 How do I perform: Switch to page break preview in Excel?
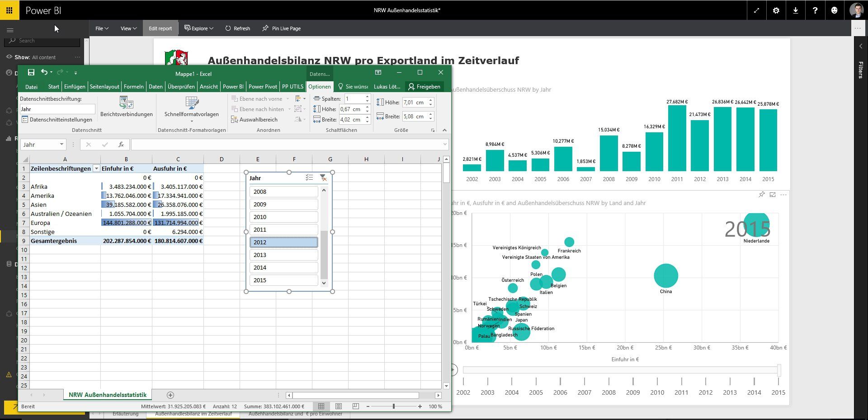tap(356, 406)
